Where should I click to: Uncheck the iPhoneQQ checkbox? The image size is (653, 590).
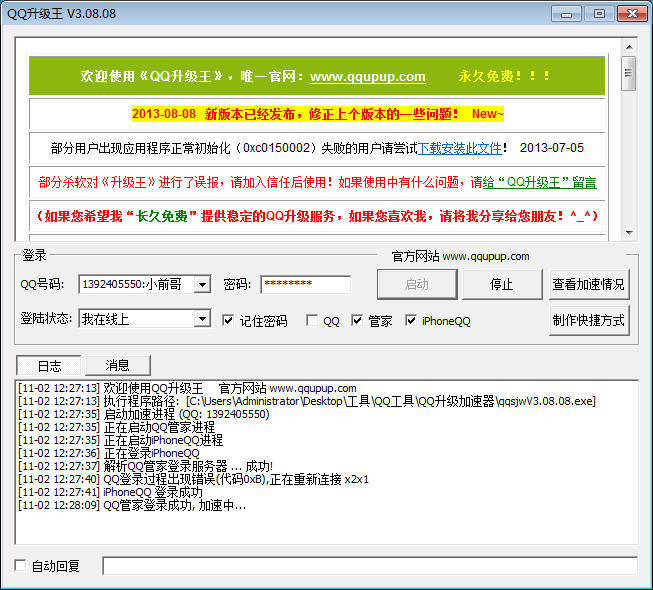411,321
